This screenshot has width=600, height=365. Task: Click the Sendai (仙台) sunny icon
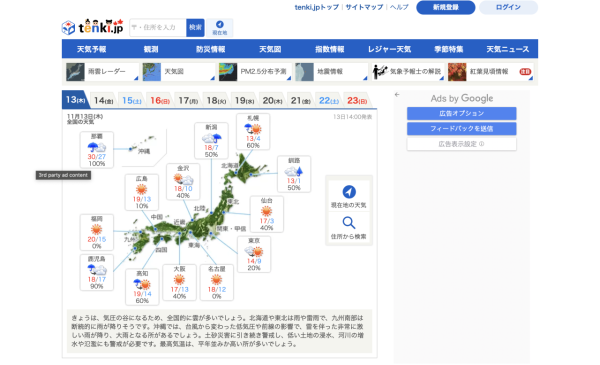(x=266, y=211)
